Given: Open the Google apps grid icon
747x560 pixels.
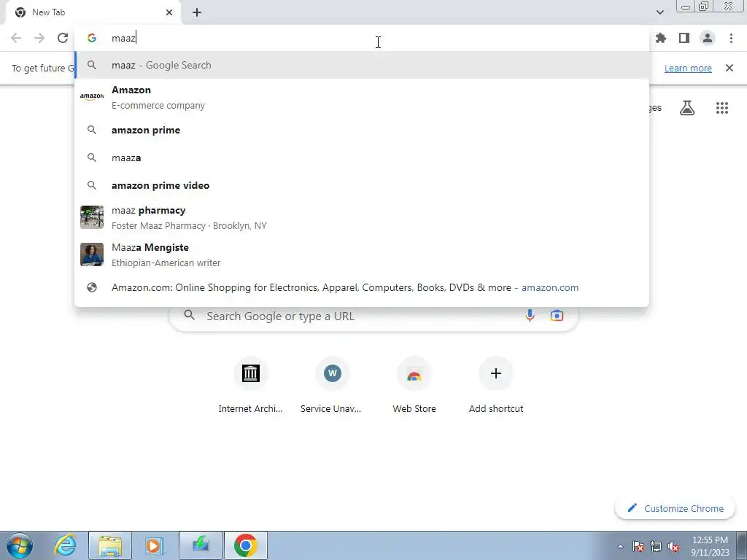Looking at the screenshot, I should click(722, 108).
